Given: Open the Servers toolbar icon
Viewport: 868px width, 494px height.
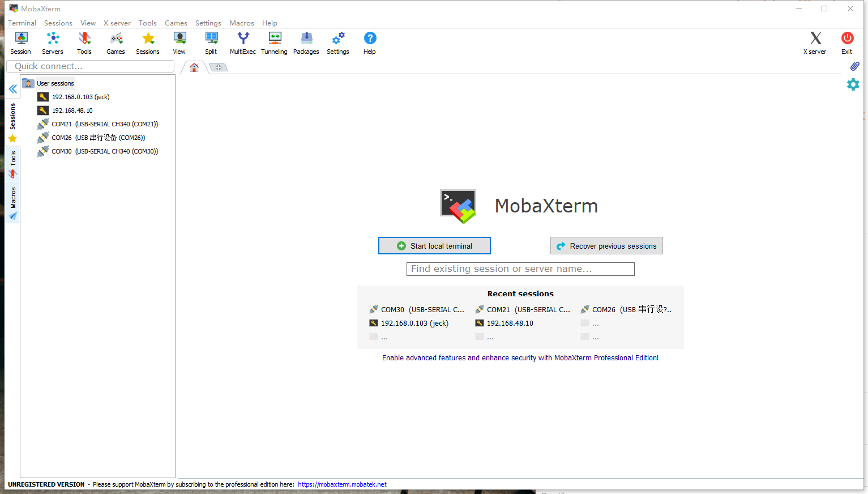Looking at the screenshot, I should (53, 43).
